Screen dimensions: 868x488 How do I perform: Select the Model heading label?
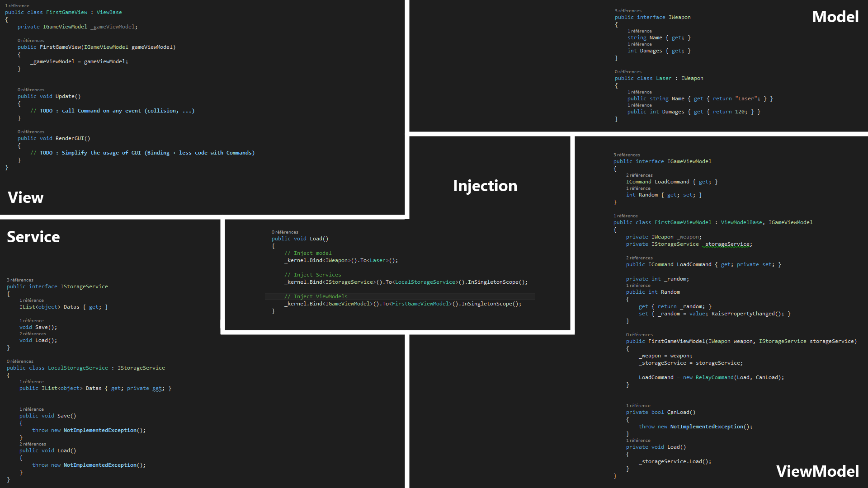coord(835,17)
